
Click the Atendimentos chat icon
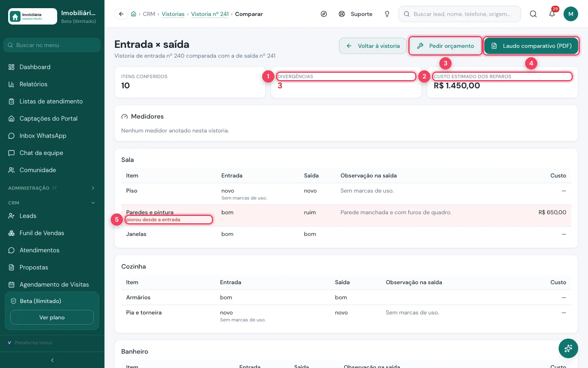11,250
